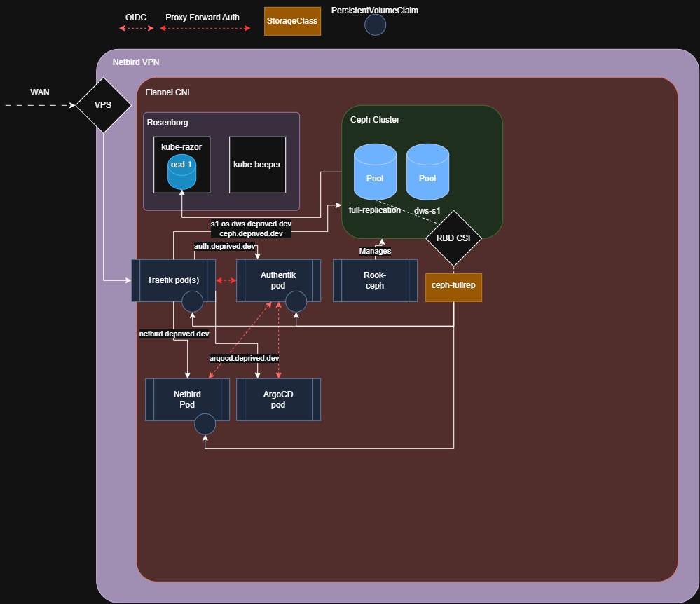Click the ceph.deprived.dev label
Screen dimensions: 700x604
pyautogui.click(x=251, y=233)
